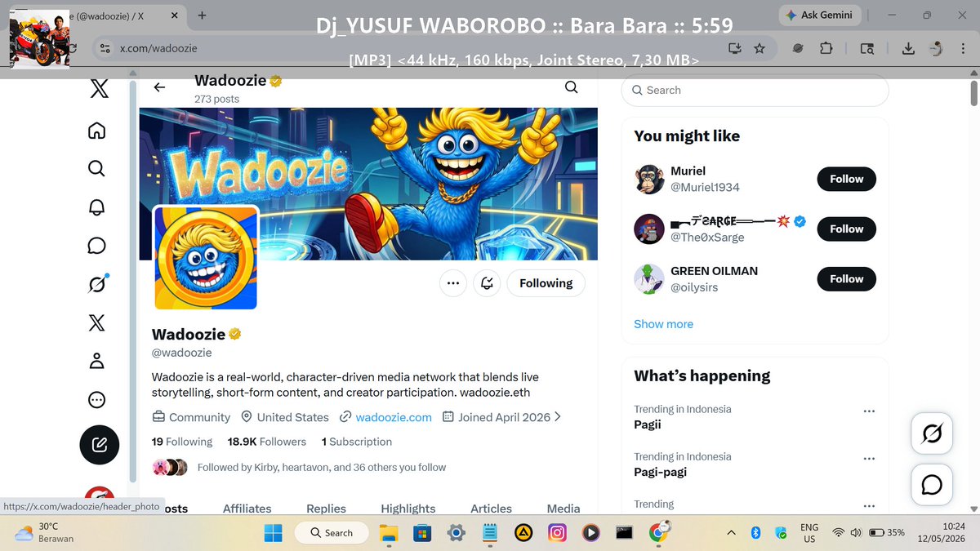980x551 pixels.
Task: Show hidden system tray icons chevron
Action: (733, 532)
